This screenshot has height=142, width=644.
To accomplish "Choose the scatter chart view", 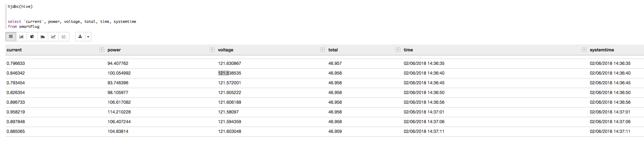I will 64,37.
